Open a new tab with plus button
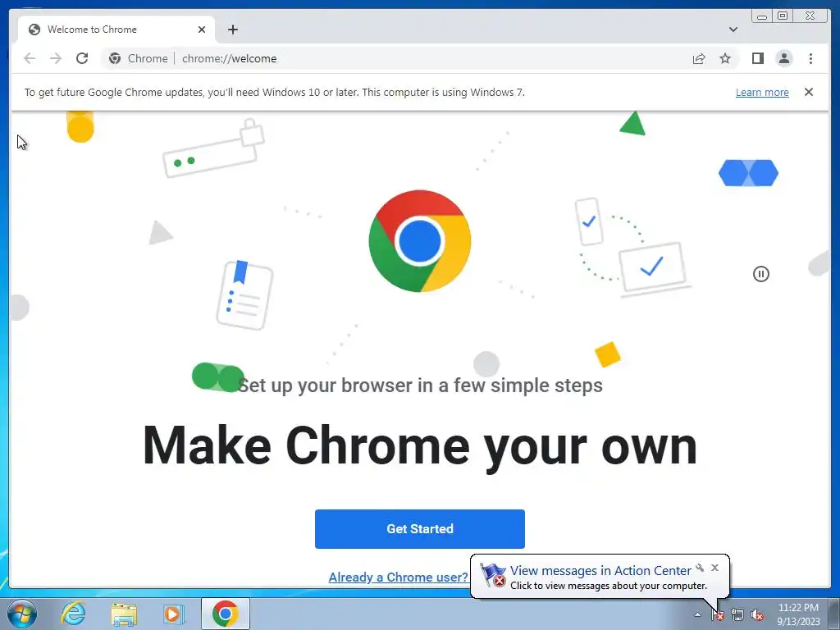 point(232,30)
